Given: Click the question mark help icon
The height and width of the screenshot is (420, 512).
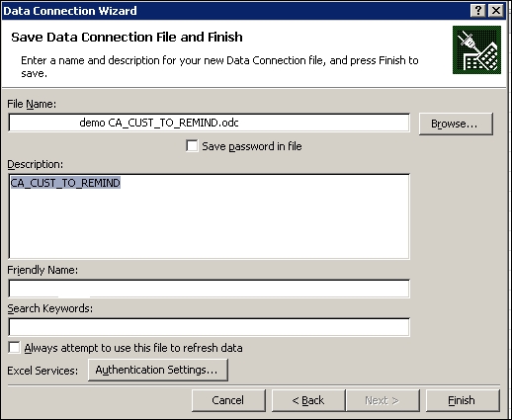Looking at the screenshot, I should point(477,11).
